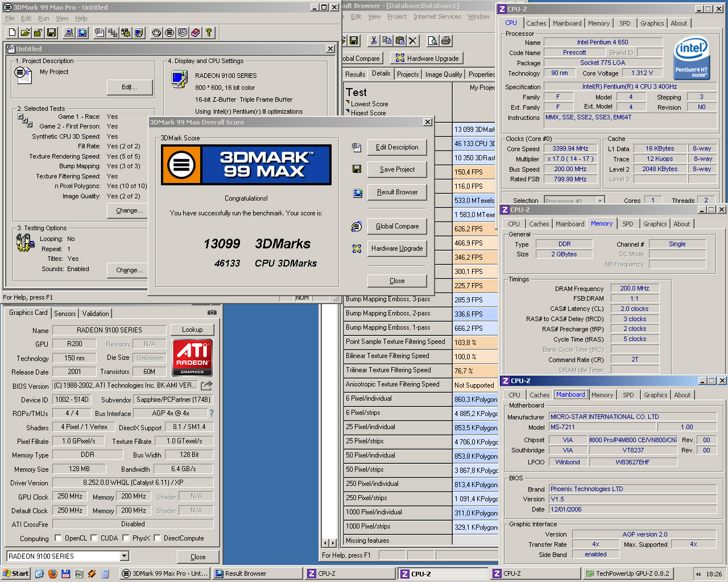728x582 pixels.
Task: Click the Save Project button in score dialog
Action: tap(397, 169)
